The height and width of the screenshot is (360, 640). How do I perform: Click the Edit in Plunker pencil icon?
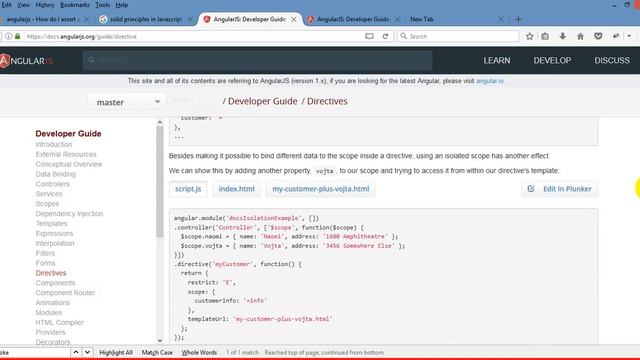tap(531, 189)
